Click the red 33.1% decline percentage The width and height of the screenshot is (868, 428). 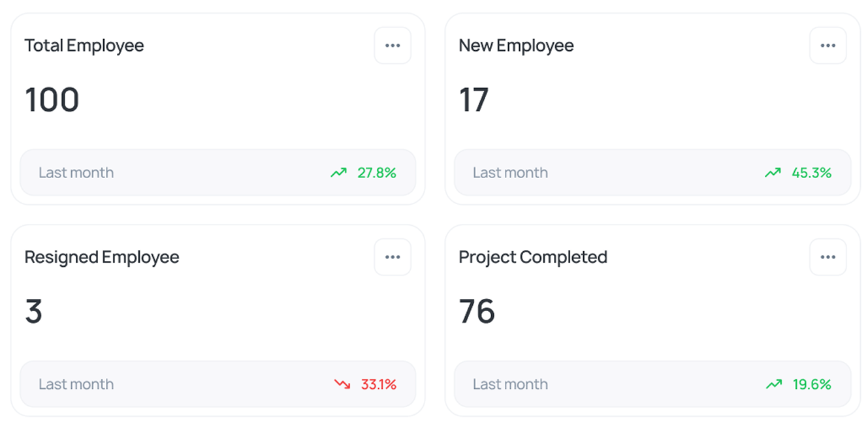(x=379, y=384)
